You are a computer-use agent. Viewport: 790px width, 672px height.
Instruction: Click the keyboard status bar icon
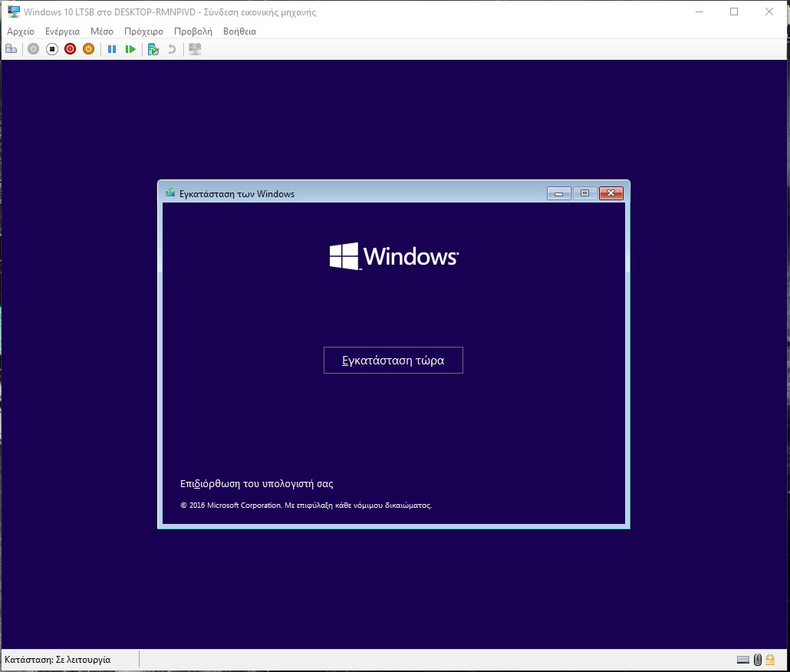742,660
